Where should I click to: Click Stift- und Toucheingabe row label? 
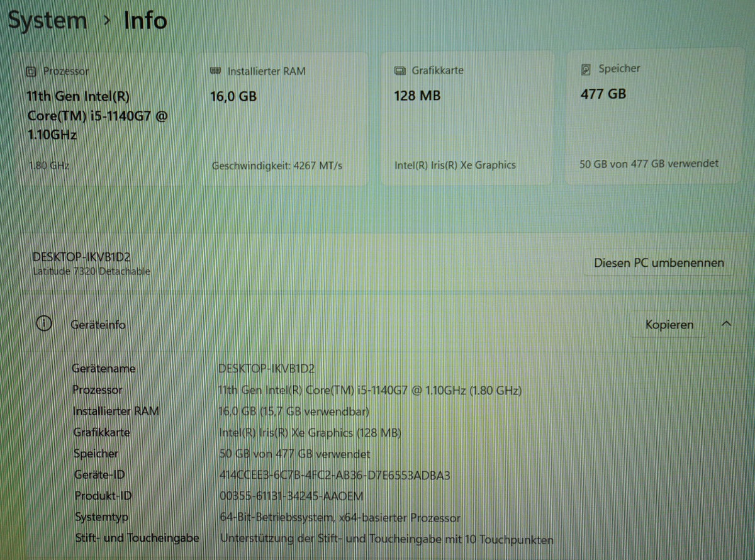tap(137, 539)
